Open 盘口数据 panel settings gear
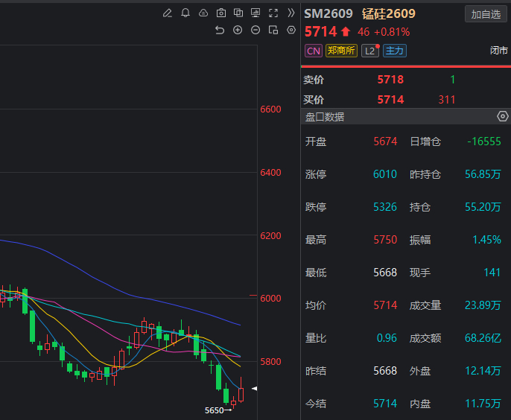Viewport: 511px width, 420px height. click(x=503, y=116)
